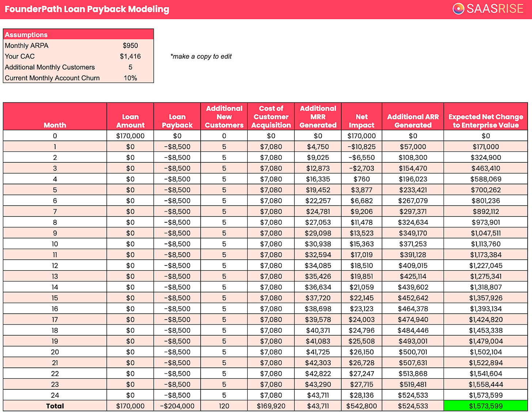The width and height of the screenshot is (532, 415).
Task: Select the total new customers 120 cell
Action: tap(224, 406)
